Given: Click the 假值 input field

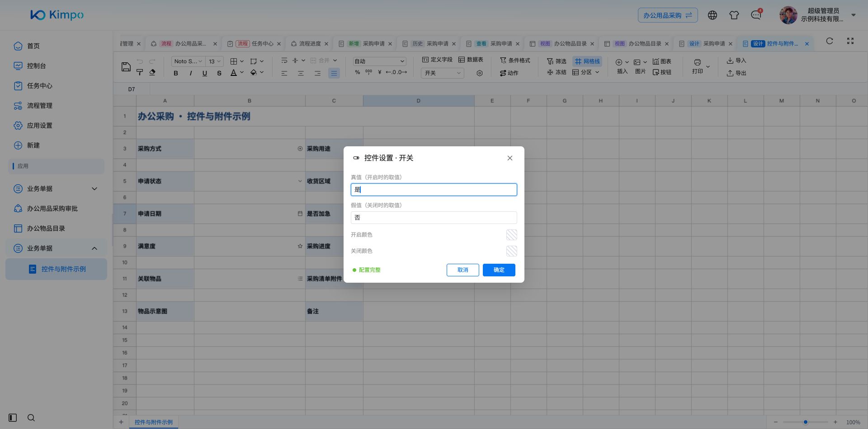Looking at the screenshot, I should pos(434,218).
